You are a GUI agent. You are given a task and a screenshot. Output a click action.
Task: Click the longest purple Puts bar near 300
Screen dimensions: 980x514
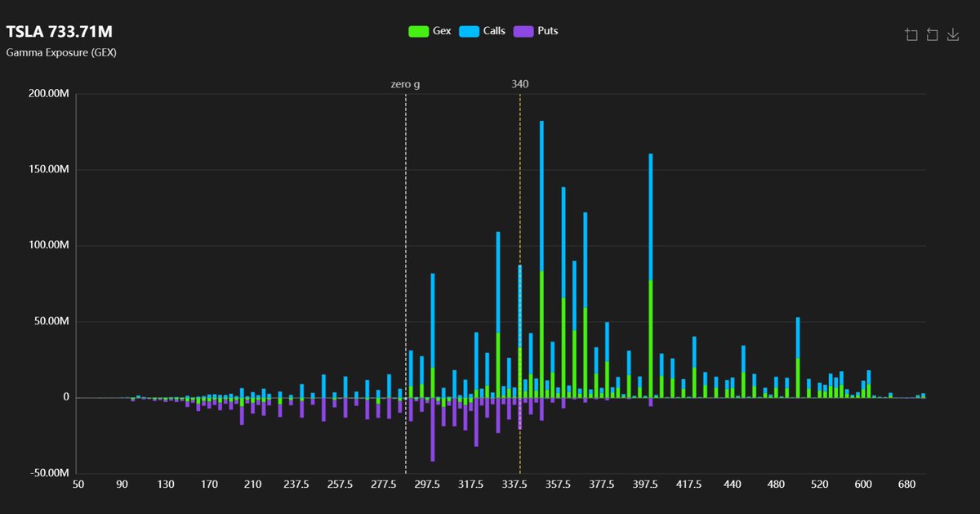(433, 429)
